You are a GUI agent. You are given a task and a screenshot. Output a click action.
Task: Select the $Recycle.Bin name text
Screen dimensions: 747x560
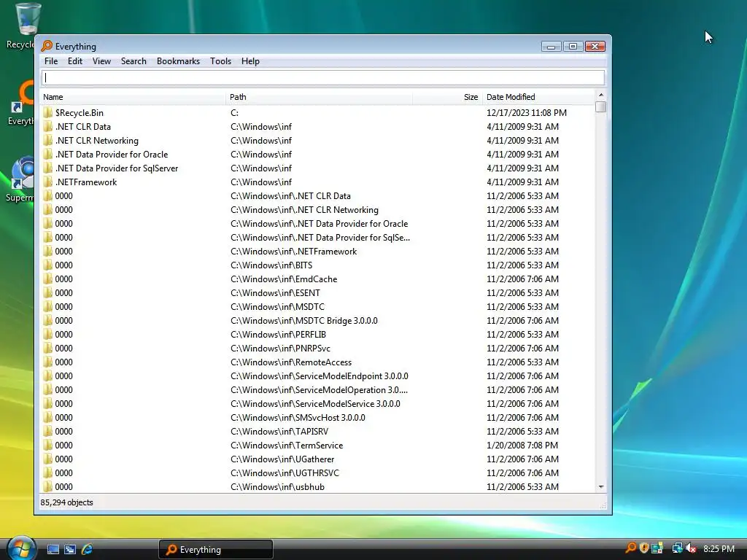[x=79, y=113]
